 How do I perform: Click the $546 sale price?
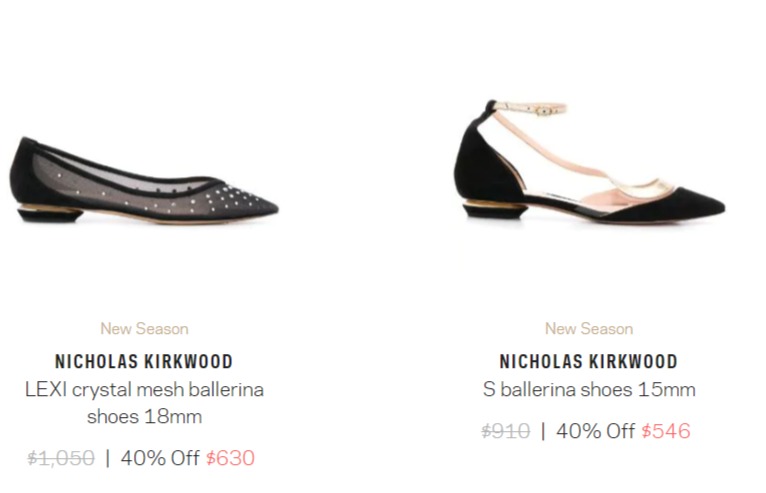(665, 431)
